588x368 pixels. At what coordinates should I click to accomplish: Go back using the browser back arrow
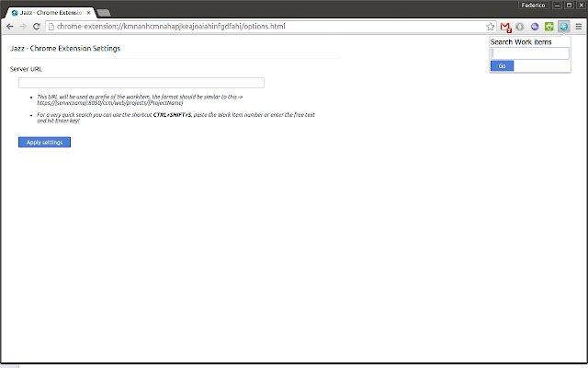(10, 27)
